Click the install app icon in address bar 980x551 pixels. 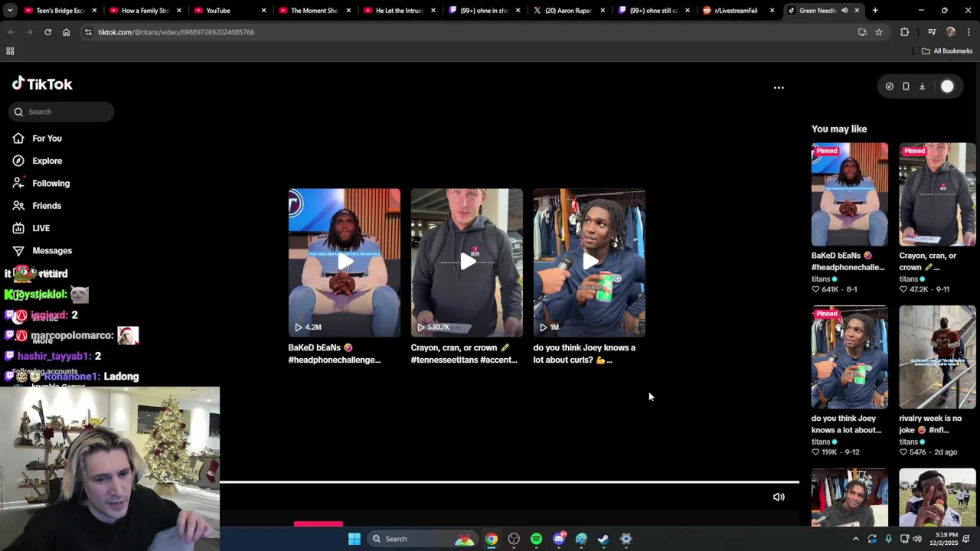[862, 32]
